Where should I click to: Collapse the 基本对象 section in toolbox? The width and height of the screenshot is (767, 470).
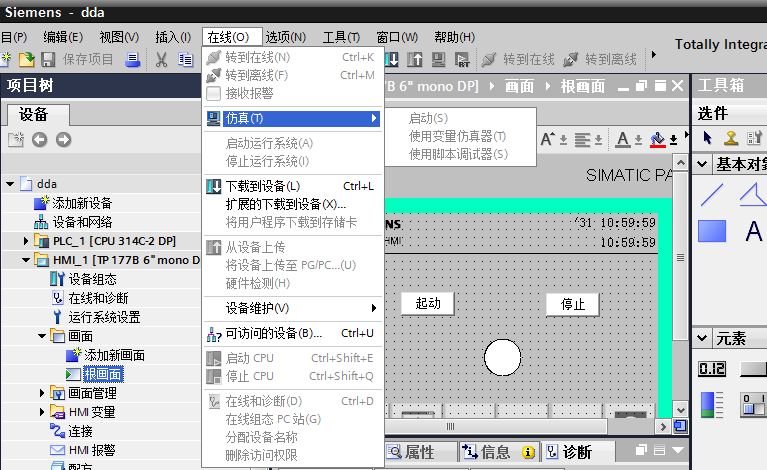(x=702, y=164)
